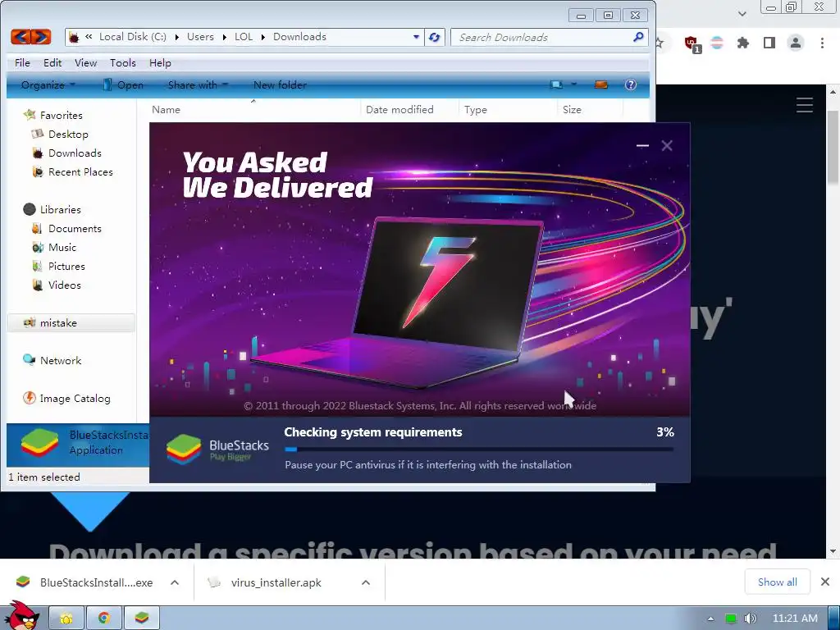The width and height of the screenshot is (840, 630).
Task: Click the search magnifier in Explorer
Action: click(x=638, y=37)
